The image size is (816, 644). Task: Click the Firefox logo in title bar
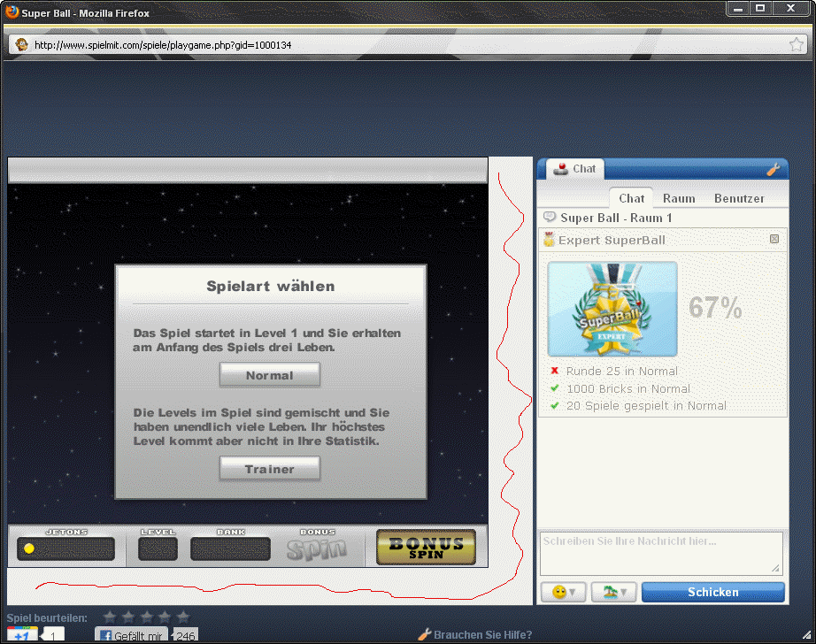(12, 11)
